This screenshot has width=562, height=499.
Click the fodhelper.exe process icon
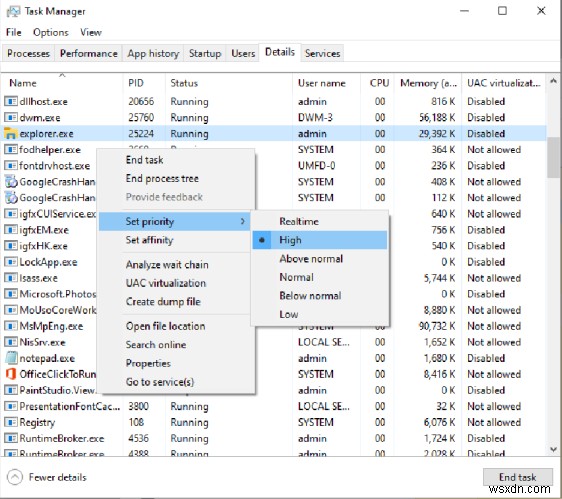[10, 149]
